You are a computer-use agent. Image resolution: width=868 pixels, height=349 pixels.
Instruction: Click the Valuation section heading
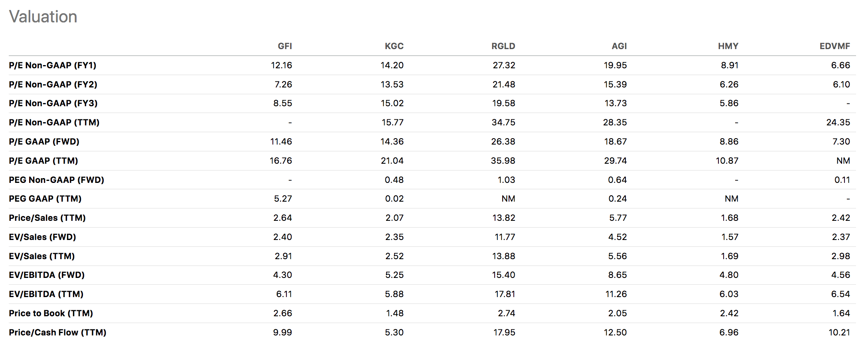43,17
